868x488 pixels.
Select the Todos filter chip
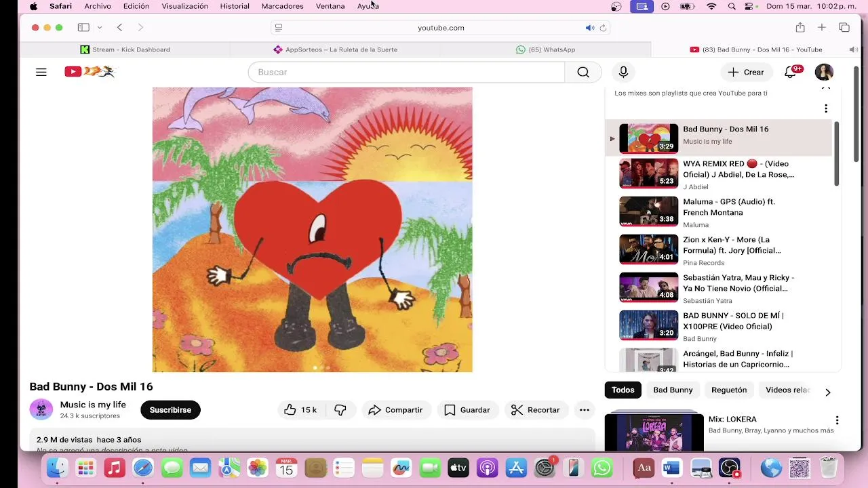[x=623, y=390]
